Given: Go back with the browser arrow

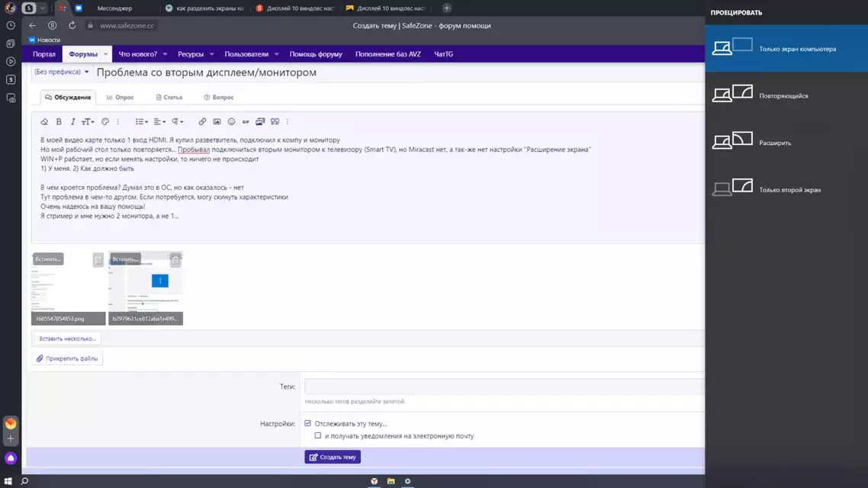Looking at the screenshot, I should coord(32,25).
